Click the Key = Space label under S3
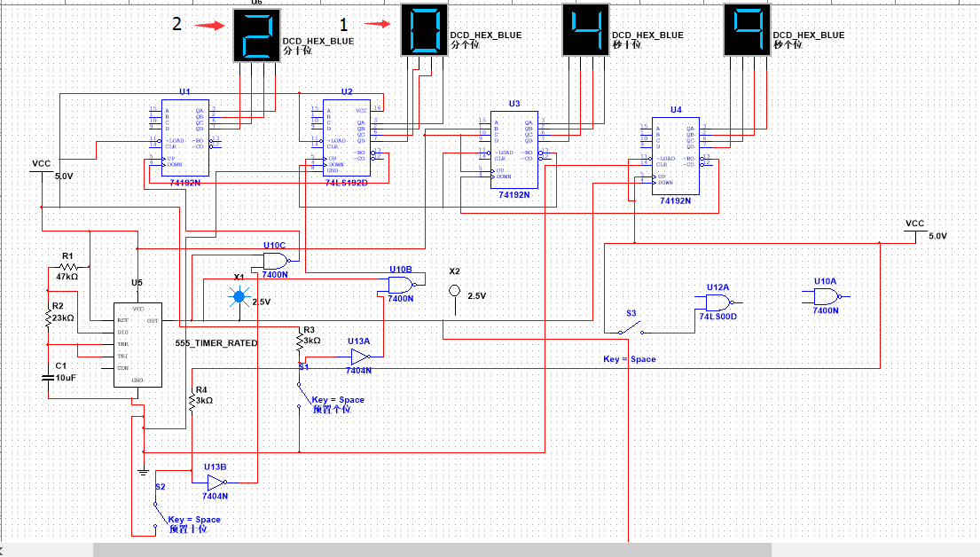Screen dimensions: 980x557 [x=630, y=359]
